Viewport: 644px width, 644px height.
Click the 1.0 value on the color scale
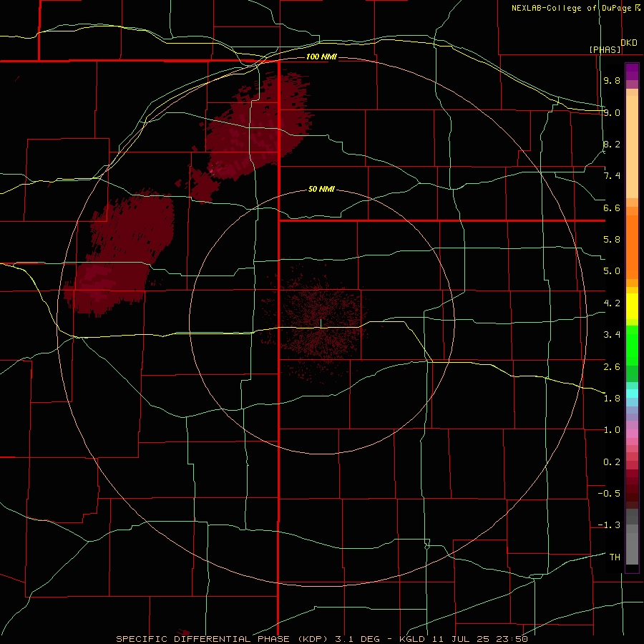click(x=612, y=430)
